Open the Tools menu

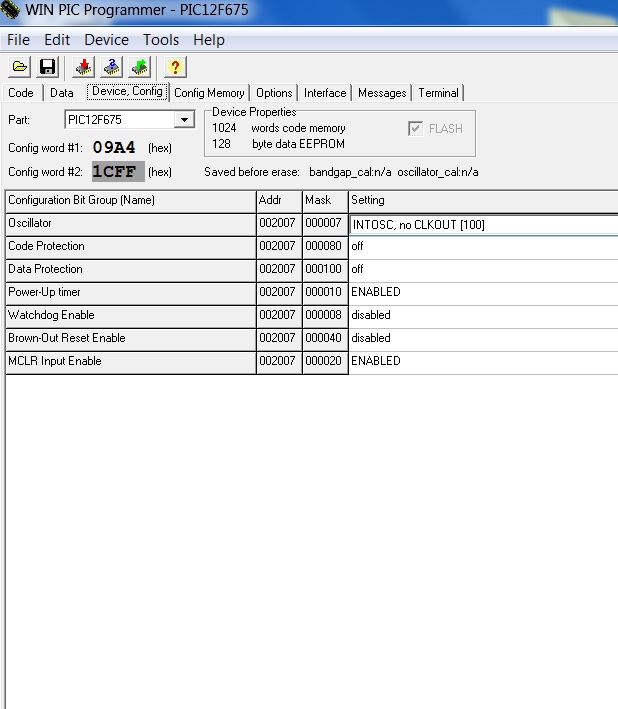(x=161, y=40)
